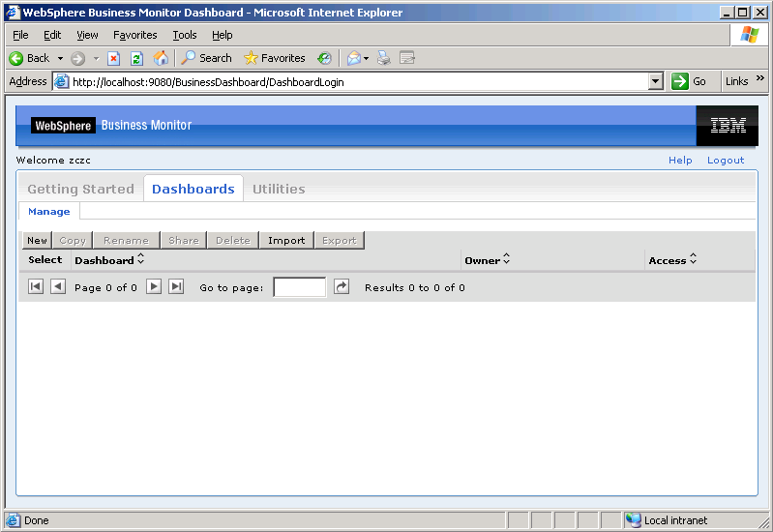Open the Tools menu
This screenshot has width=773, height=532.
pos(185,35)
